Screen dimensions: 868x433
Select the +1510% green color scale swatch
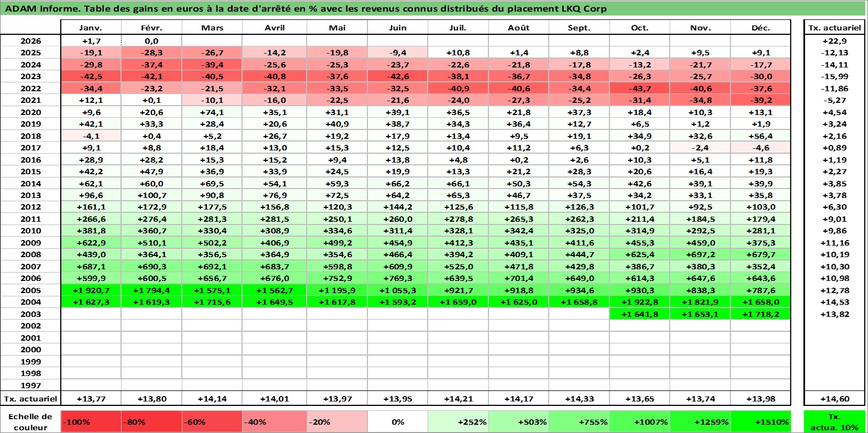[x=761, y=421]
